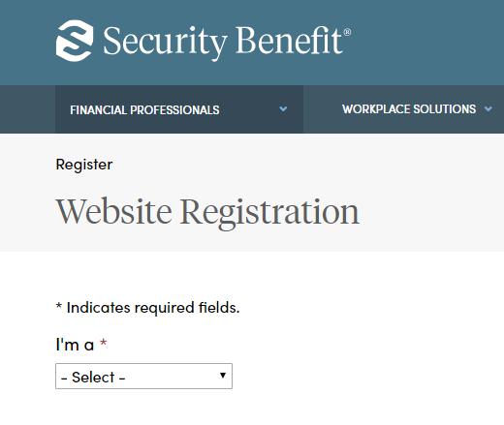
Task: Open the Financial Professionals menu
Action: (x=179, y=109)
